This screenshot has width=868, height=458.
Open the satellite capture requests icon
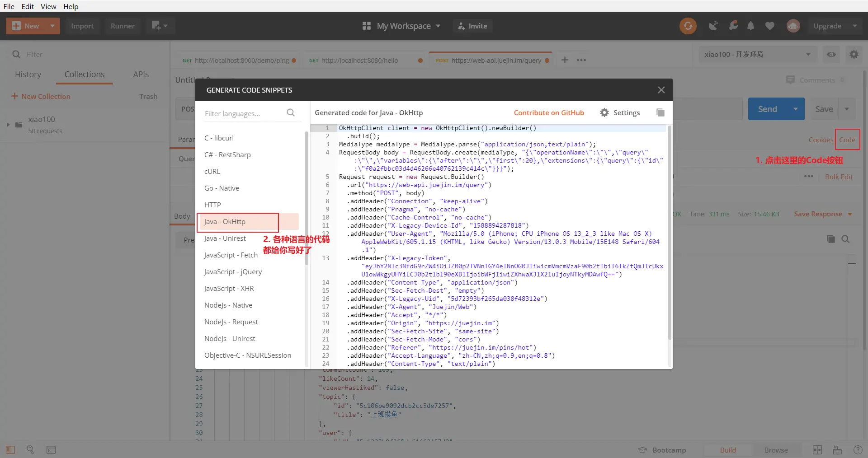pyautogui.click(x=713, y=26)
